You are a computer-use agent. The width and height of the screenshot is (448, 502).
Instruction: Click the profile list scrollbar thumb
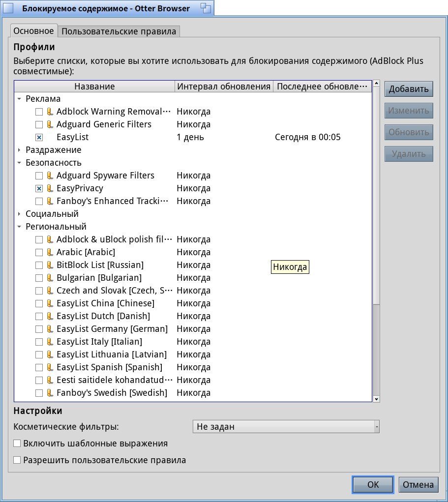[377, 195]
